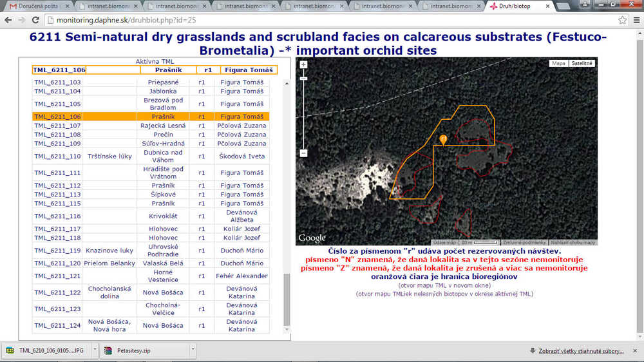Open the Google logo link on the map
The height and width of the screenshot is (362, 644).
pyautogui.click(x=312, y=238)
